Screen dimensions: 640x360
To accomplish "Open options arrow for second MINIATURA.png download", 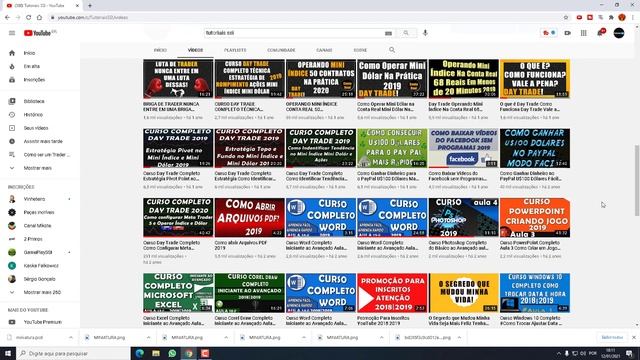I will [x=226, y=338].
